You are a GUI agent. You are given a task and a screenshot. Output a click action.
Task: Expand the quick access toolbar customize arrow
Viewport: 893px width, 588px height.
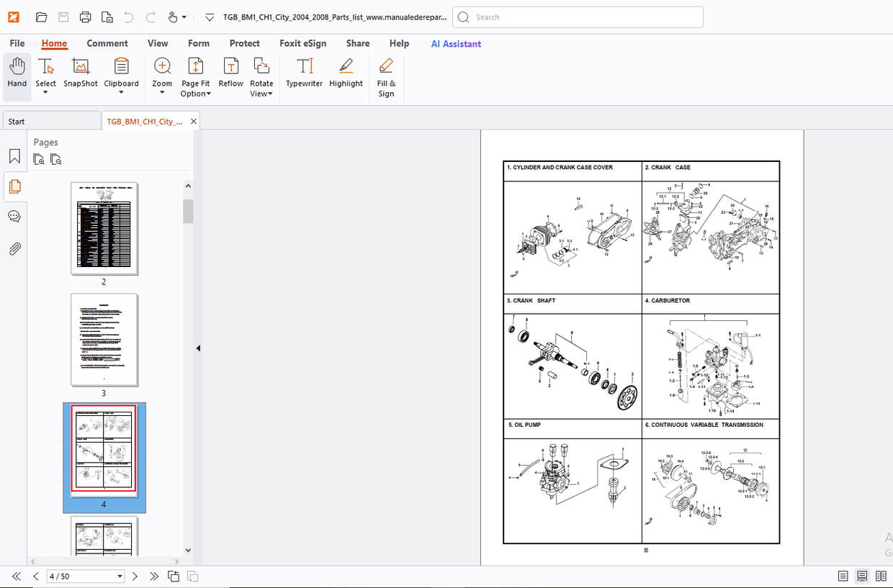[210, 17]
